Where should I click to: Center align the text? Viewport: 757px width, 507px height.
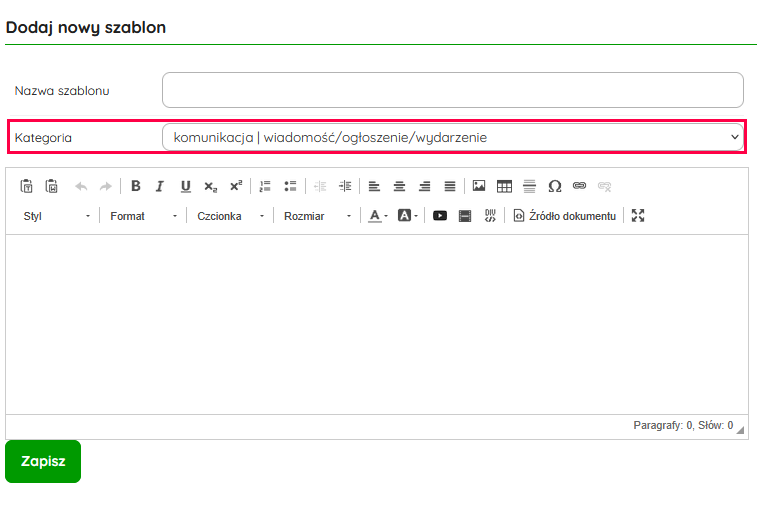[400, 186]
